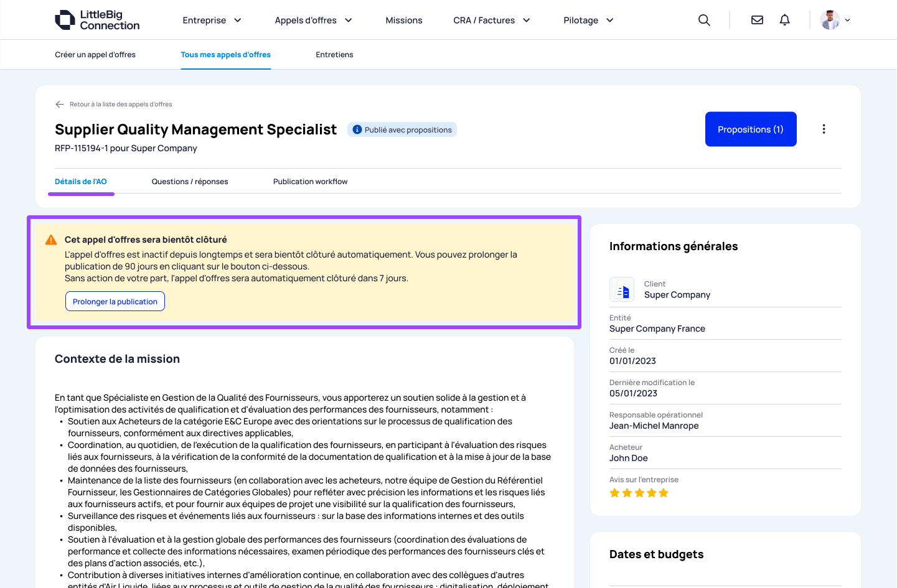Click the info icon in Publié badge
The image size is (897, 588).
click(357, 129)
